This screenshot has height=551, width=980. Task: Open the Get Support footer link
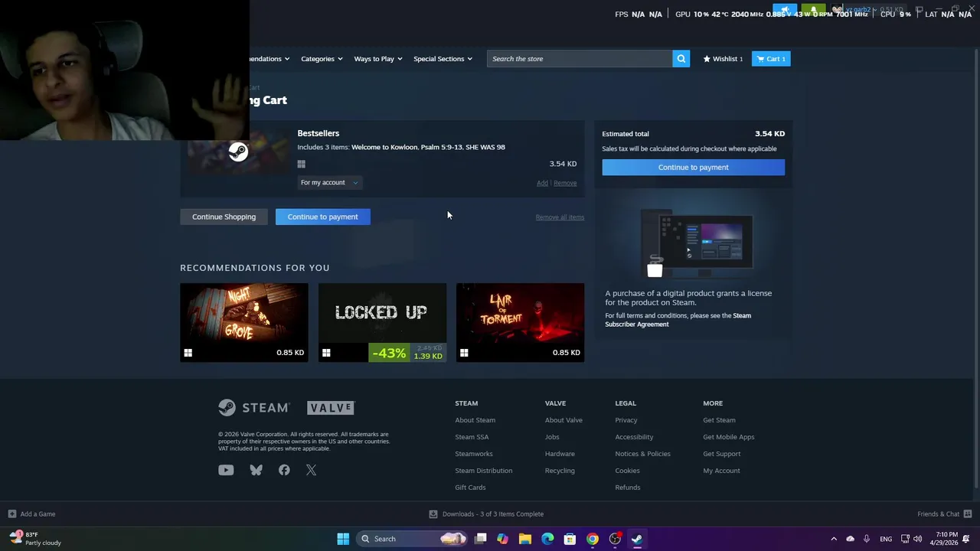point(721,454)
